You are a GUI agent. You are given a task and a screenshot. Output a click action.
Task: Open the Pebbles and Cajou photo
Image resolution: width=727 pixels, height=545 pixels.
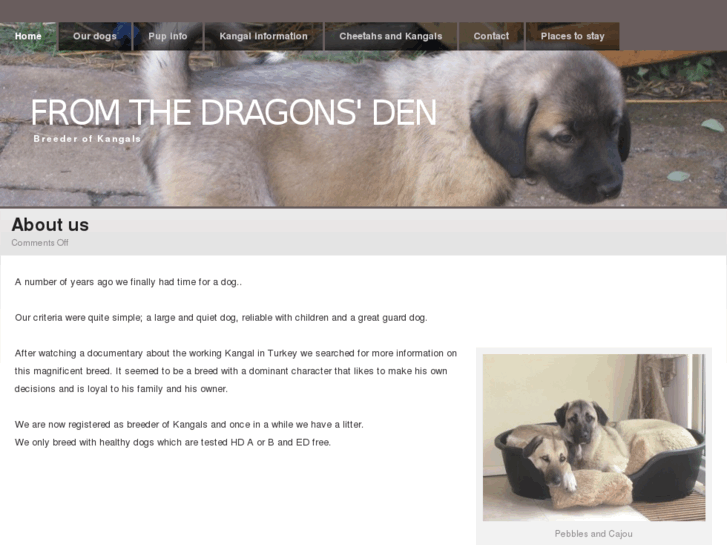tap(594, 437)
